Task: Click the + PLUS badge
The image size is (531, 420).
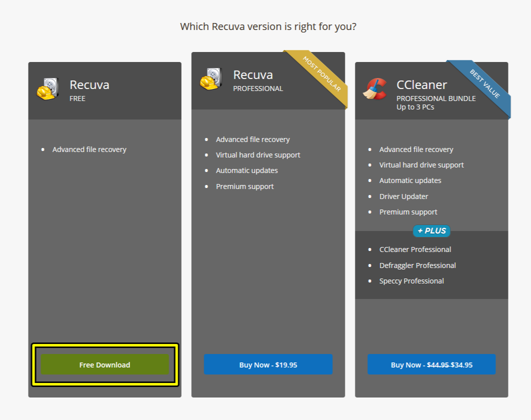Action: click(x=431, y=231)
